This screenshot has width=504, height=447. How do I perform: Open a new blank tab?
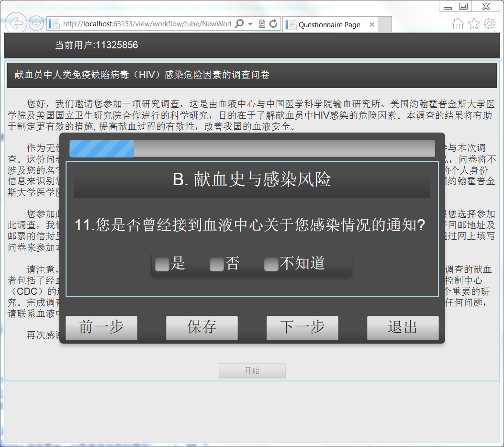pos(385,24)
